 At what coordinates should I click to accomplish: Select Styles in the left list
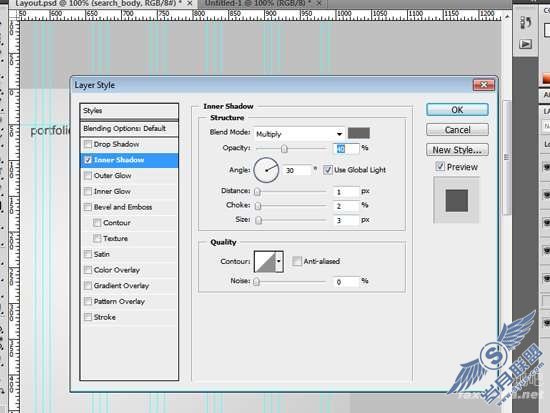tap(129, 111)
